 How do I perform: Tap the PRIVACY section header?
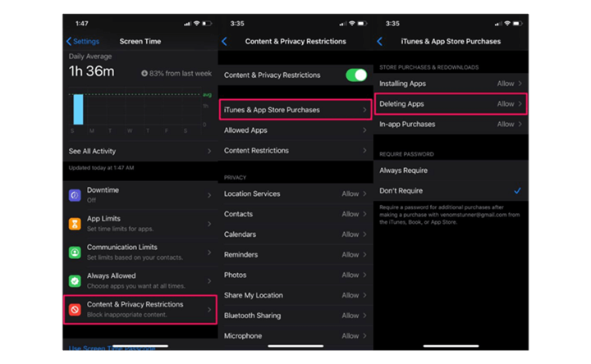(235, 178)
